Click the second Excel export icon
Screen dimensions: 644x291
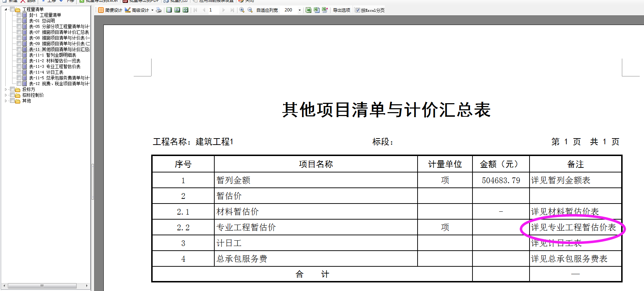pyautogui.click(x=317, y=10)
